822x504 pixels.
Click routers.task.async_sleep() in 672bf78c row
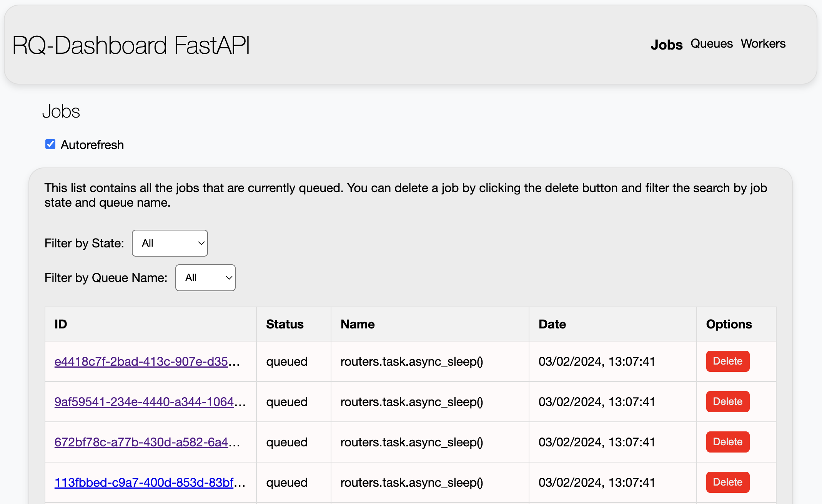click(412, 442)
